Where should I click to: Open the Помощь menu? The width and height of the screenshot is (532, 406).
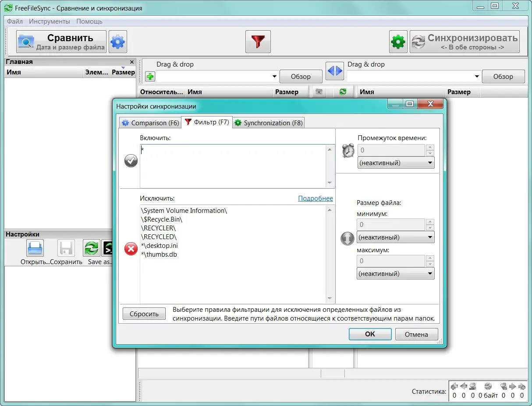pyautogui.click(x=89, y=21)
